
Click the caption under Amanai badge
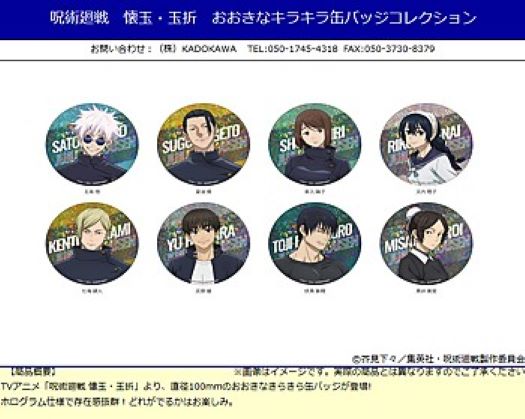point(426,192)
